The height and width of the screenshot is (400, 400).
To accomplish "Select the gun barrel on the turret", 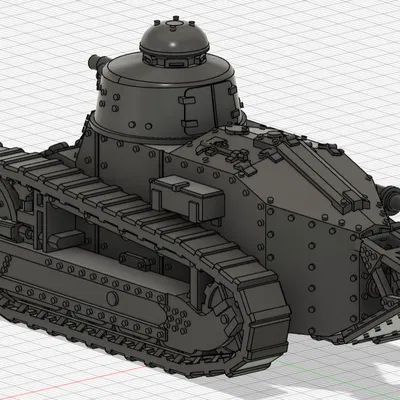I will click(x=98, y=62).
